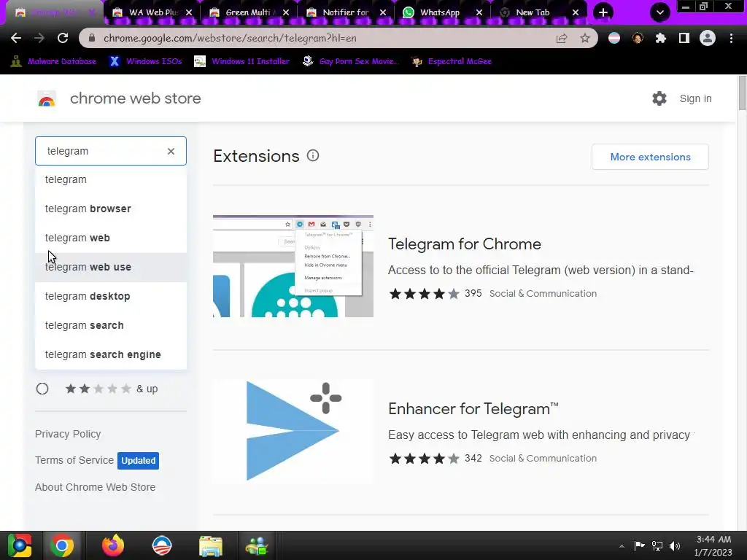
Task: Select the 'telegram desktop' suggestion
Action: tap(111, 296)
